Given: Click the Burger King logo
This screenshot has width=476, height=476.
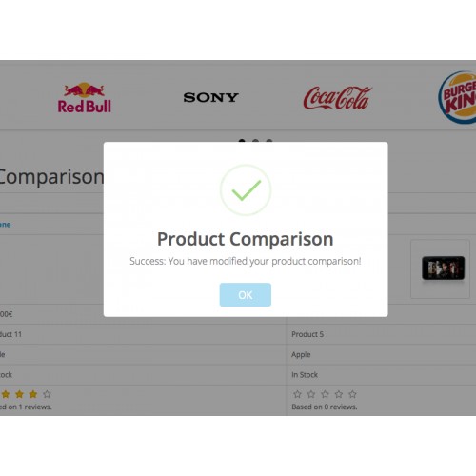Looking at the screenshot, I should click(x=457, y=97).
